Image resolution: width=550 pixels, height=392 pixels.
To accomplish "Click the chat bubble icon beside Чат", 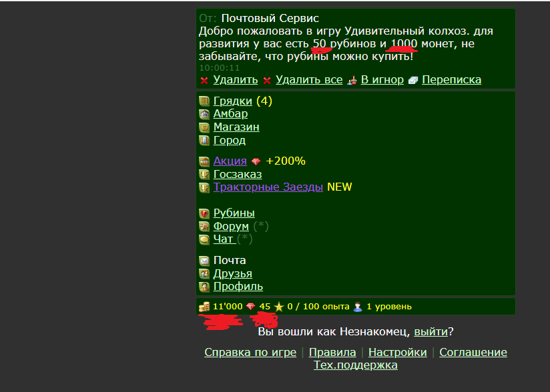I will coord(204,239).
